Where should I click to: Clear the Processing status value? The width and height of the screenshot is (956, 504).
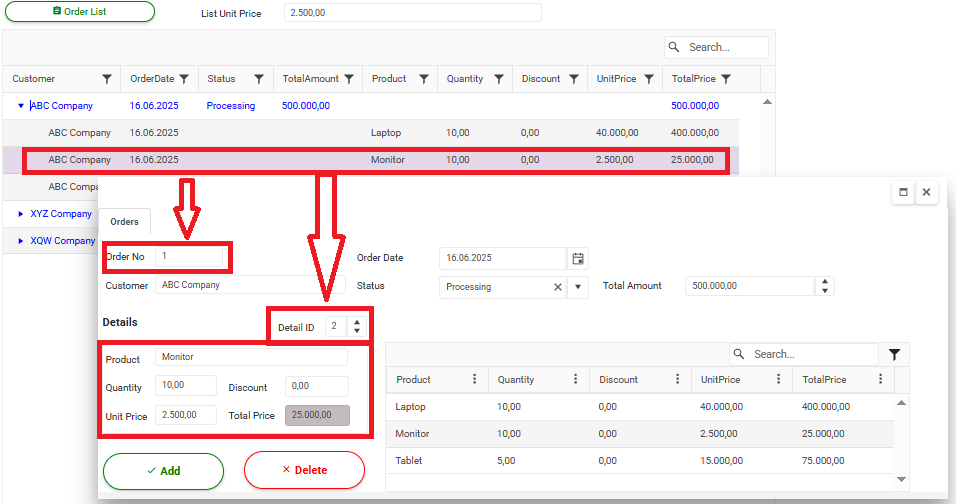tap(557, 287)
